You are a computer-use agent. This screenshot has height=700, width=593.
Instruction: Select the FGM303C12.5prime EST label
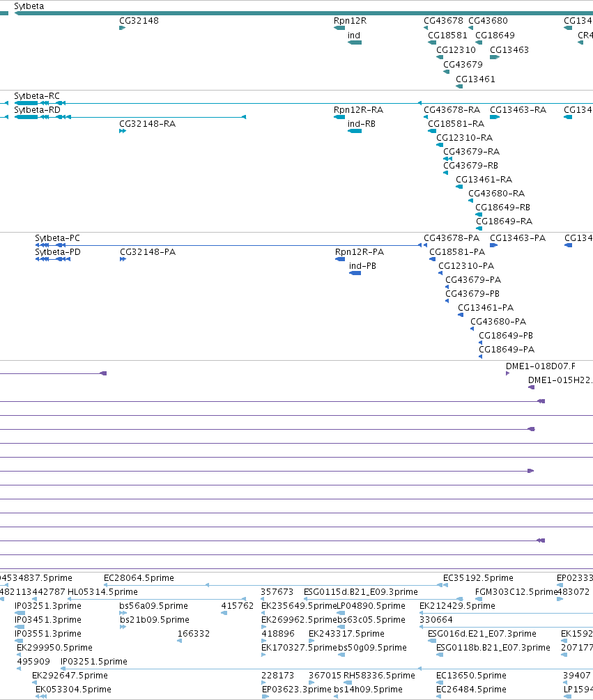pos(516,592)
